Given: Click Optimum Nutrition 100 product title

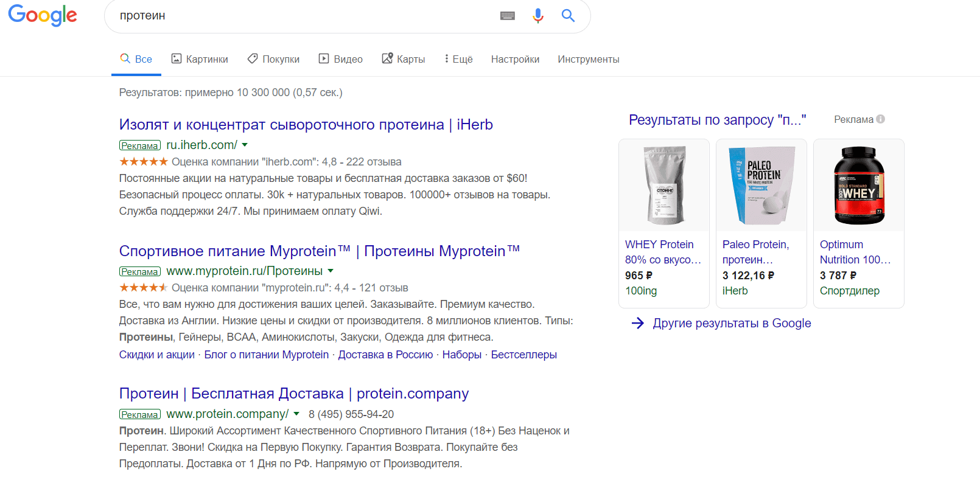Looking at the screenshot, I should 855,252.
